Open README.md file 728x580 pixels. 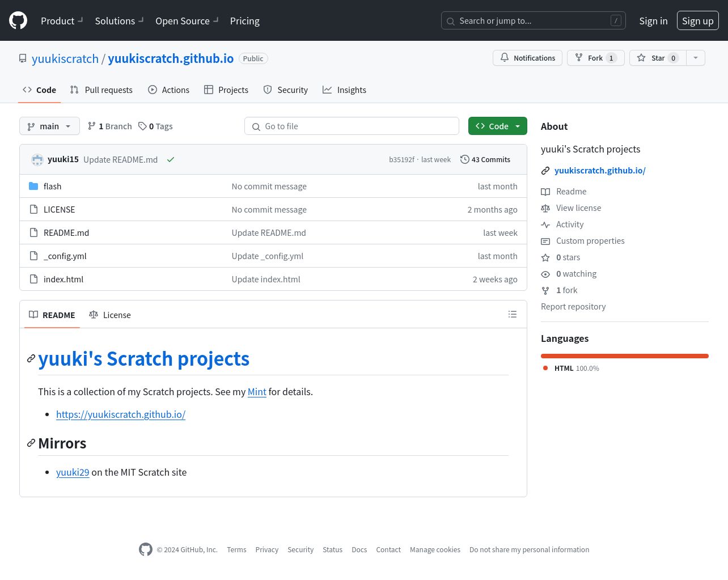click(66, 232)
